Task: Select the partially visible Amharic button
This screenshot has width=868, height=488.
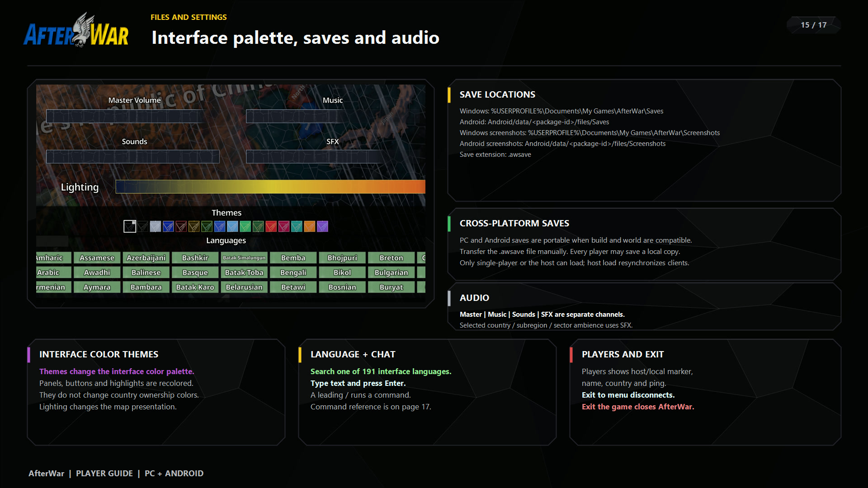Action: click(53, 258)
